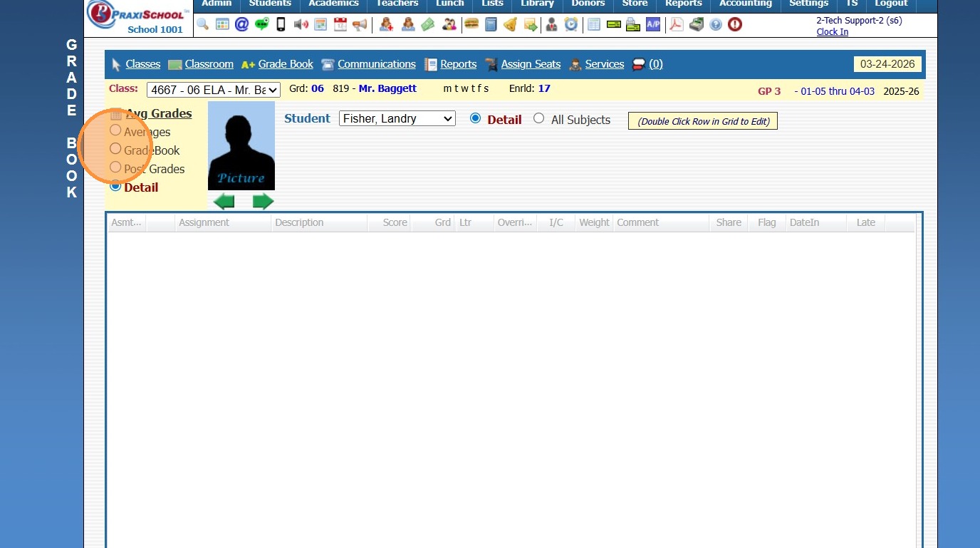The height and width of the screenshot is (548, 980).
Task: Open the calendar grid icon beside search
Action: (222, 24)
